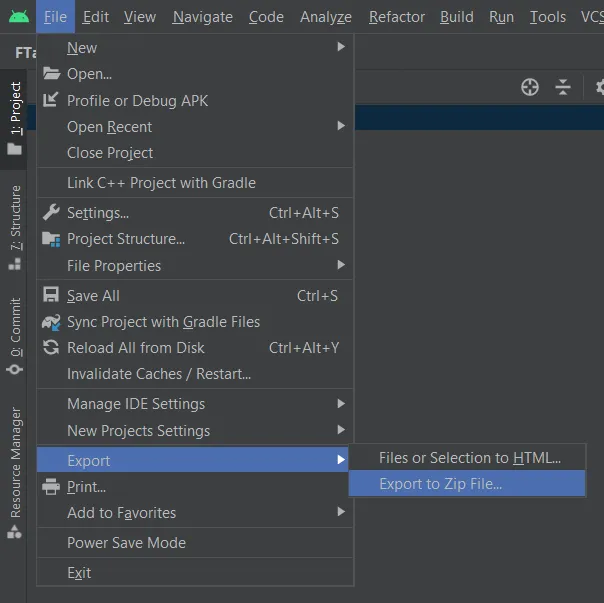Viewport: 604px width, 603px height.
Task: Click the Open folder icon
Action: pyautogui.click(x=51, y=73)
